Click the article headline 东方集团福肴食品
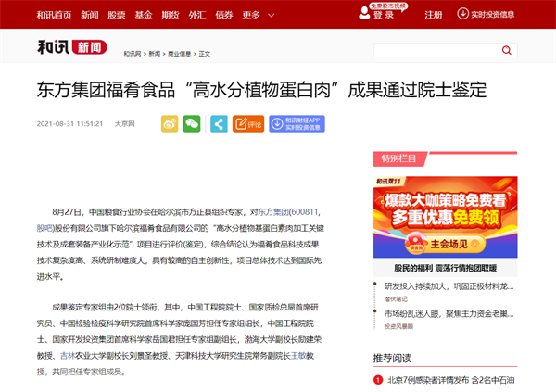556x392 pixels. point(261,90)
